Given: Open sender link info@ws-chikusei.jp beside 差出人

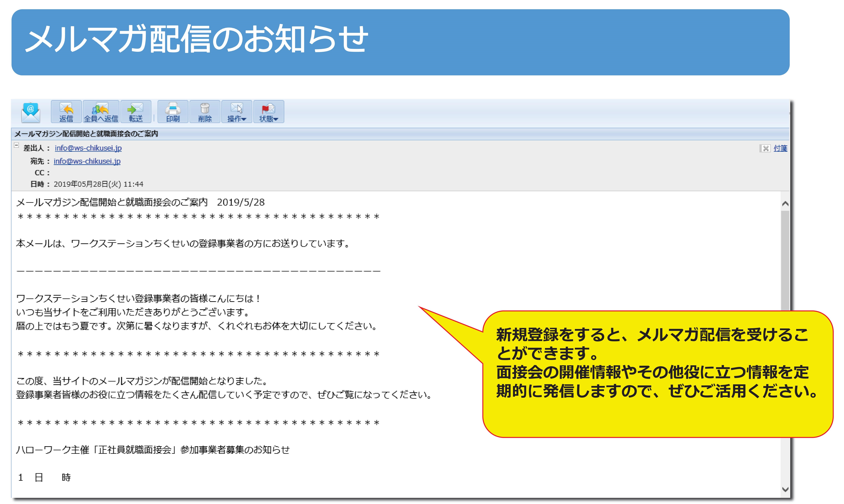Looking at the screenshot, I should [x=88, y=148].
